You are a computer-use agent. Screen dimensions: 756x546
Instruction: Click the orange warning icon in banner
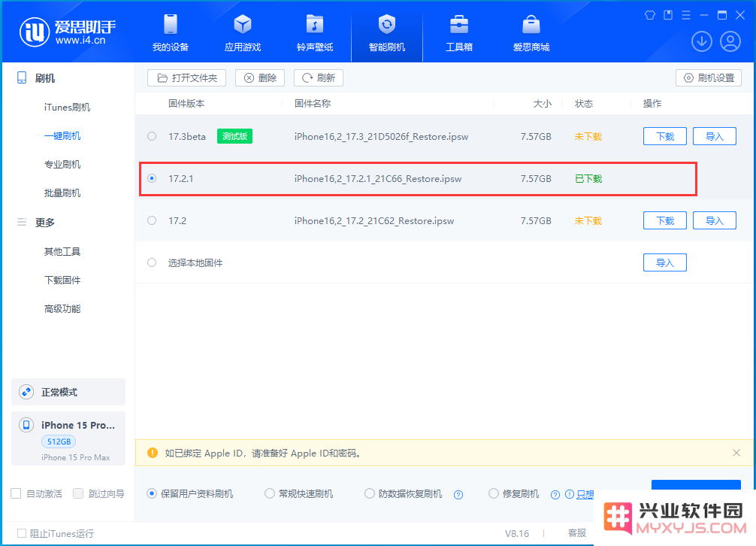pos(153,453)
